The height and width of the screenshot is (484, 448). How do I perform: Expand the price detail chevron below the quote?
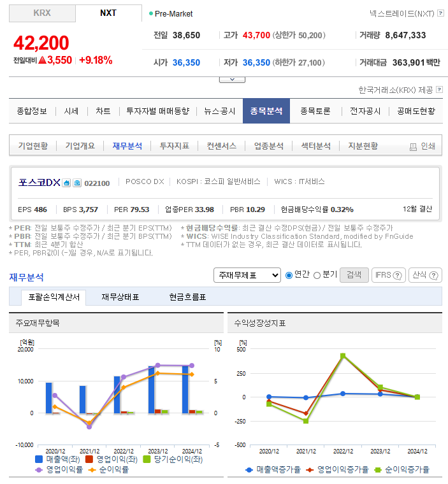(233, 80)
